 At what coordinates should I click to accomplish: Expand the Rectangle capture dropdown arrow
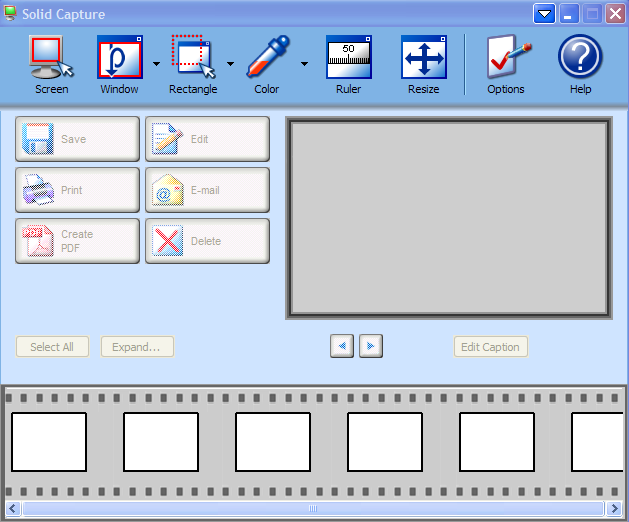(230, 64)
